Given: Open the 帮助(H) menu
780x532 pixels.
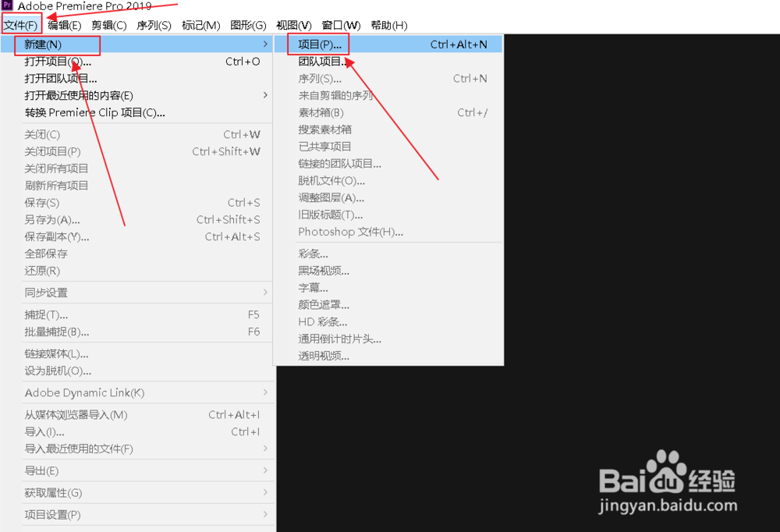Looking at the screenshot, I should [x=388, y=24].
